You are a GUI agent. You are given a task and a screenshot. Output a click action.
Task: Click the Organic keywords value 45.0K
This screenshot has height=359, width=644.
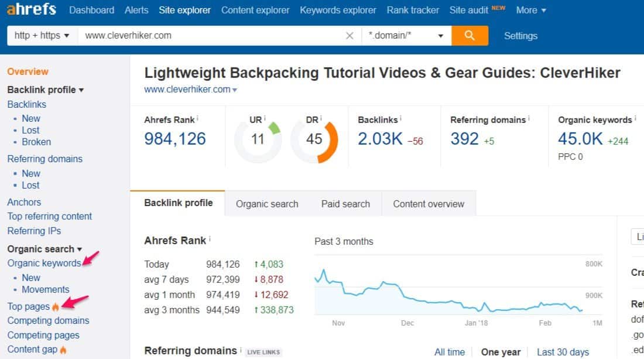580,139
